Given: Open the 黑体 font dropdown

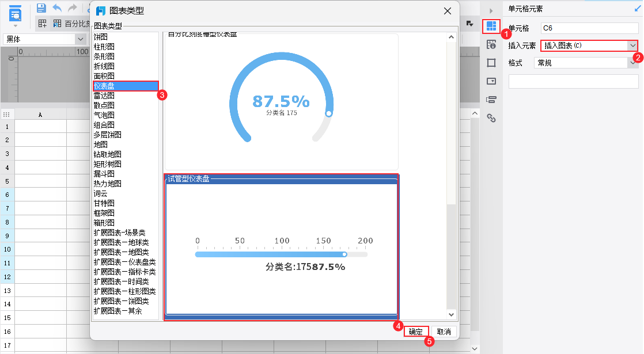Looking at the screenshot, I should pos(81,39).
